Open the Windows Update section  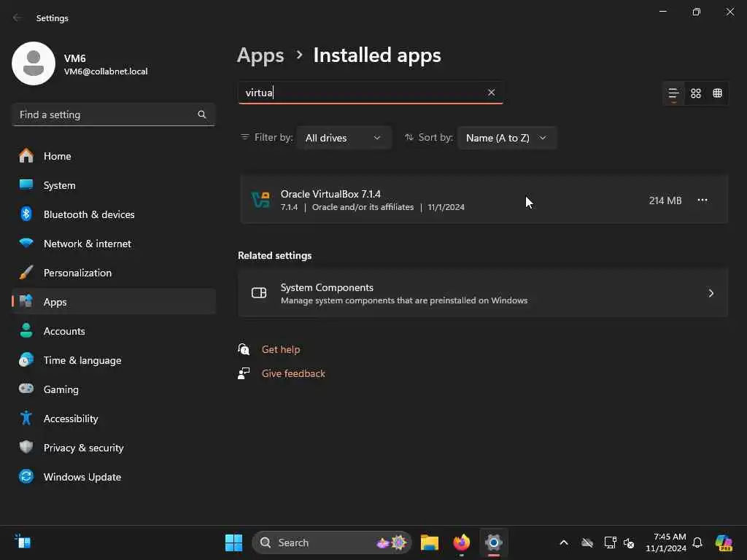pyautogui.click(x=82, y=477)
